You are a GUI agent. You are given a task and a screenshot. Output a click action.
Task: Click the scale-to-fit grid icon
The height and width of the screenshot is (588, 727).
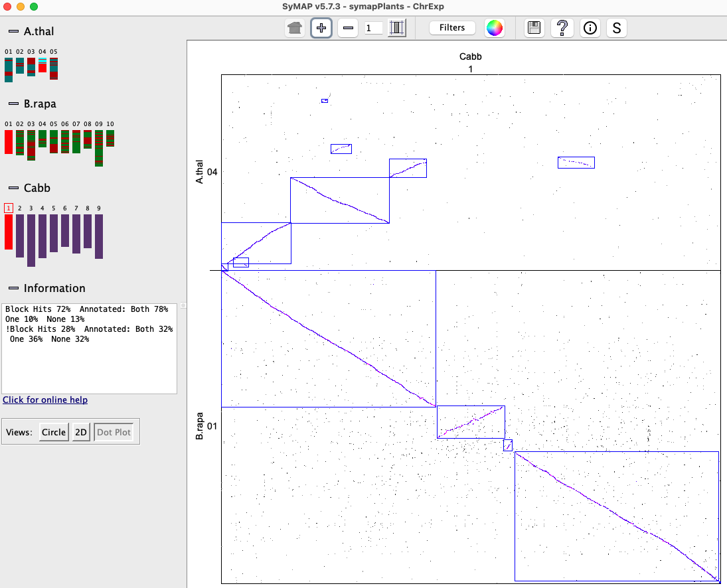397,28
